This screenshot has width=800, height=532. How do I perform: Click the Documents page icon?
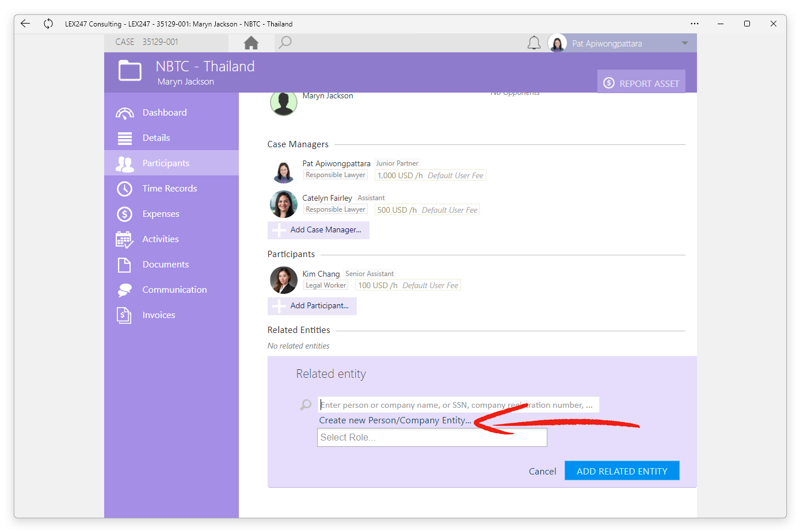[124, 265]
